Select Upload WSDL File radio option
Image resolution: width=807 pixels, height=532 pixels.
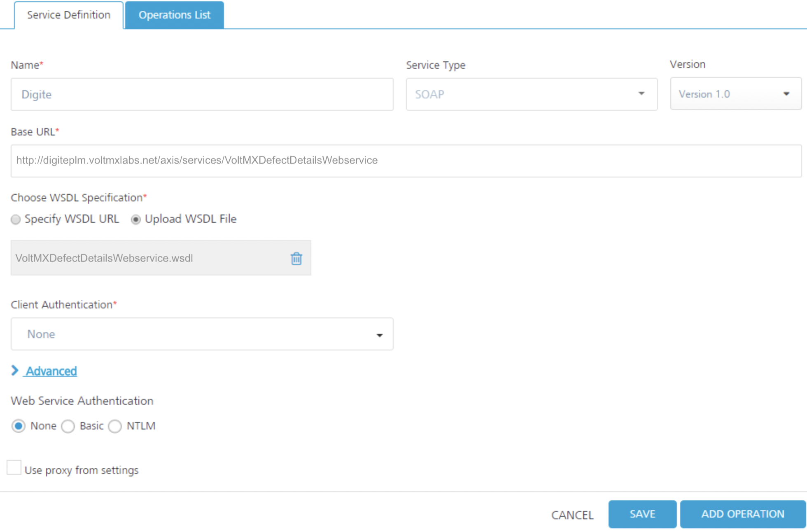click(x=135, y=219)
